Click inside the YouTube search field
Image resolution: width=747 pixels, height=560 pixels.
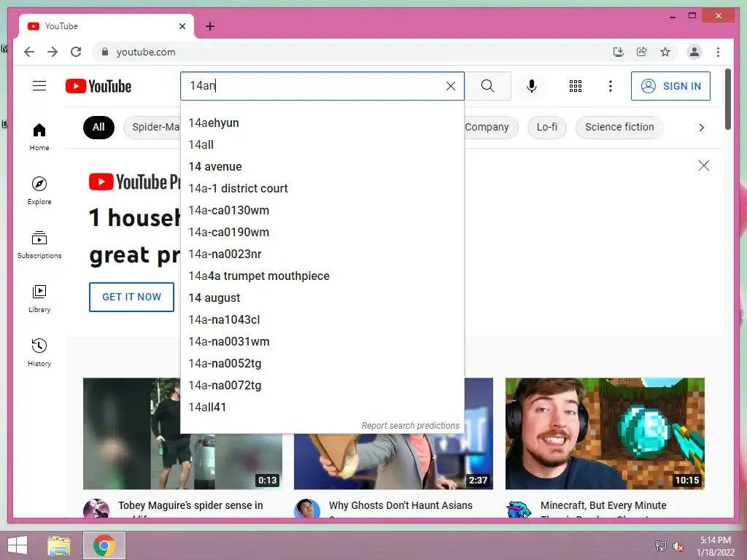pyautogui.click(x=314, y=86)
